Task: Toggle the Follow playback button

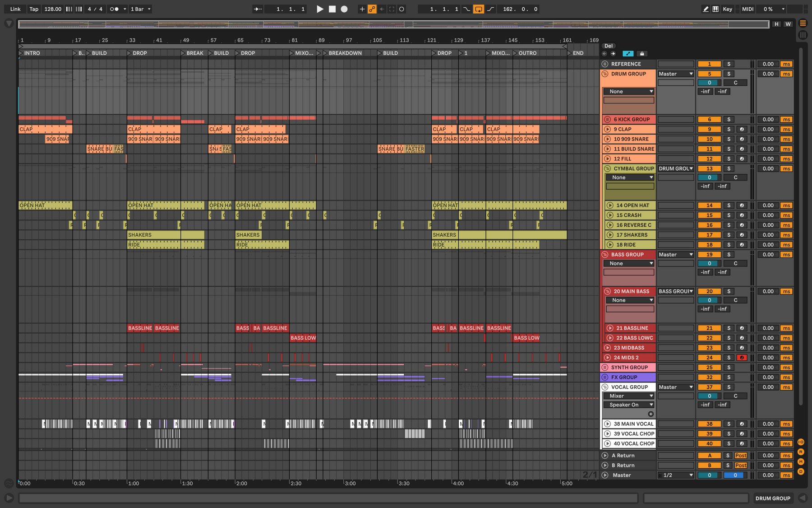Action: point(258,9)
